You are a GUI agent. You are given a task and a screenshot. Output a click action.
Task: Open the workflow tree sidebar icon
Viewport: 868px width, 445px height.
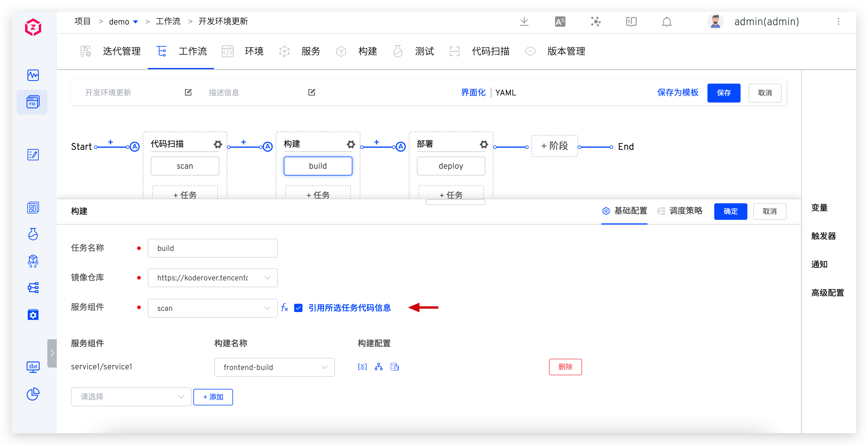point(33,288)
